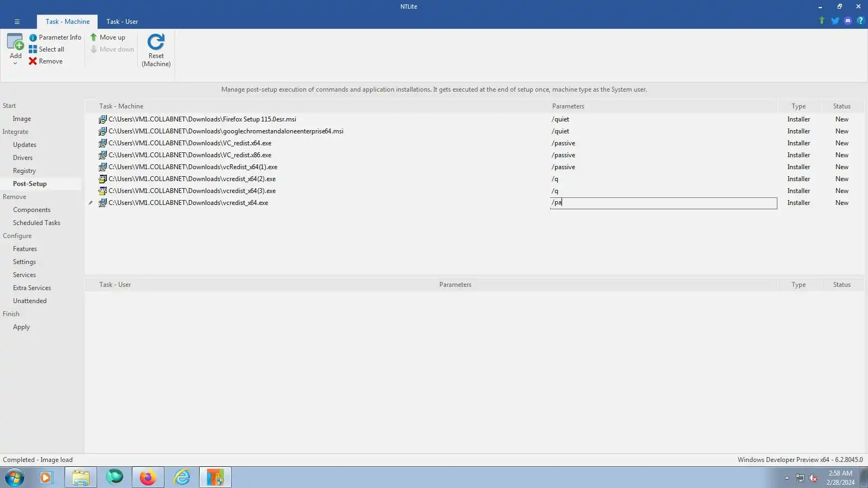
Task: Show hidden tray icons arrow
Action: (x=787, y=478)
